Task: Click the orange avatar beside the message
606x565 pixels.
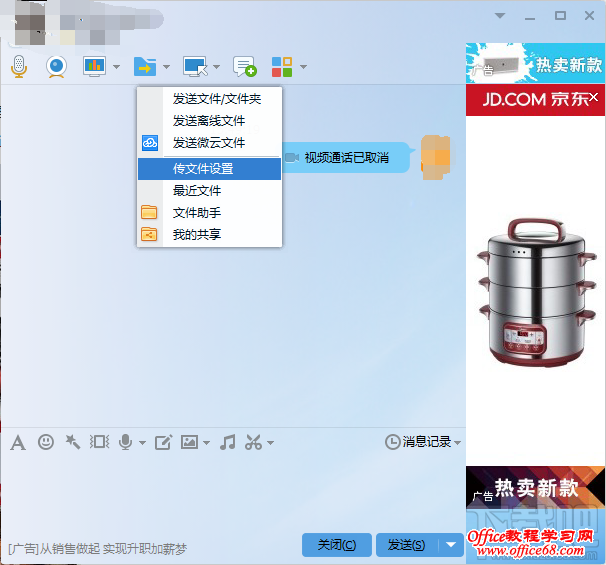Action: (436, 157)
